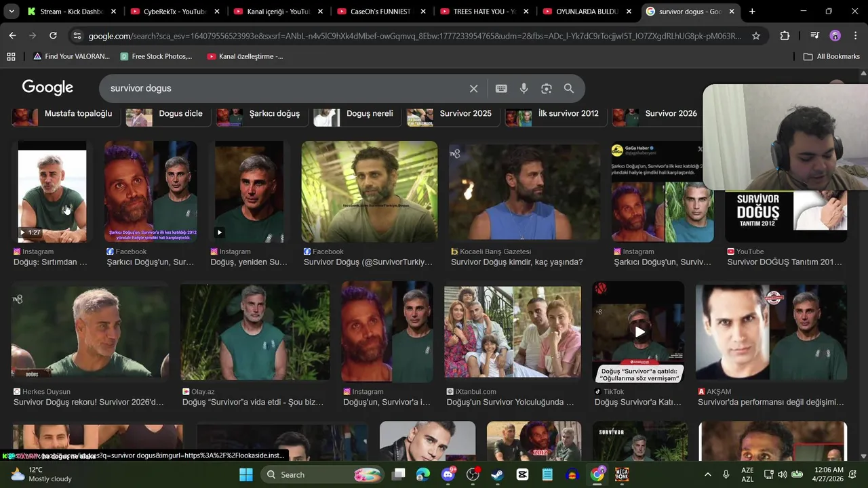
Task: Open the media controls icon in toolbar
Action: pyautogui.click(x=815, y=36)
